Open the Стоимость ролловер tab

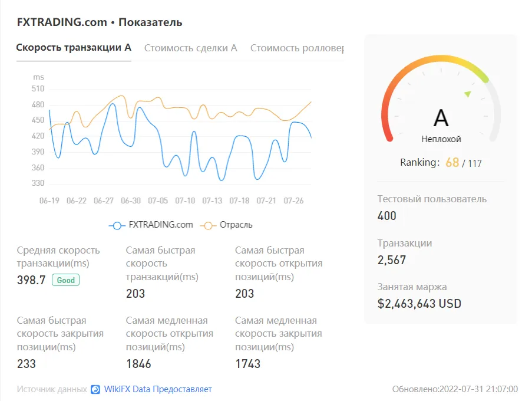[x=297, y=48]
